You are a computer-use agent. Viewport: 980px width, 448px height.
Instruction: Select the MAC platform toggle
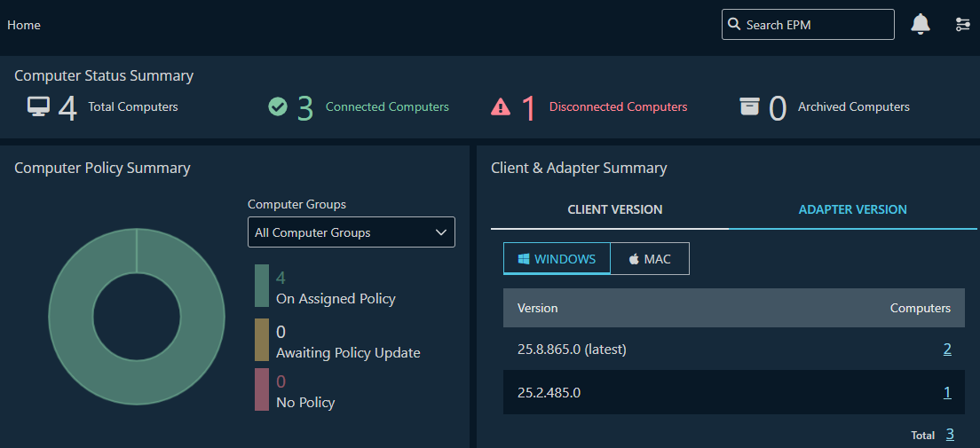pos(650,259)
